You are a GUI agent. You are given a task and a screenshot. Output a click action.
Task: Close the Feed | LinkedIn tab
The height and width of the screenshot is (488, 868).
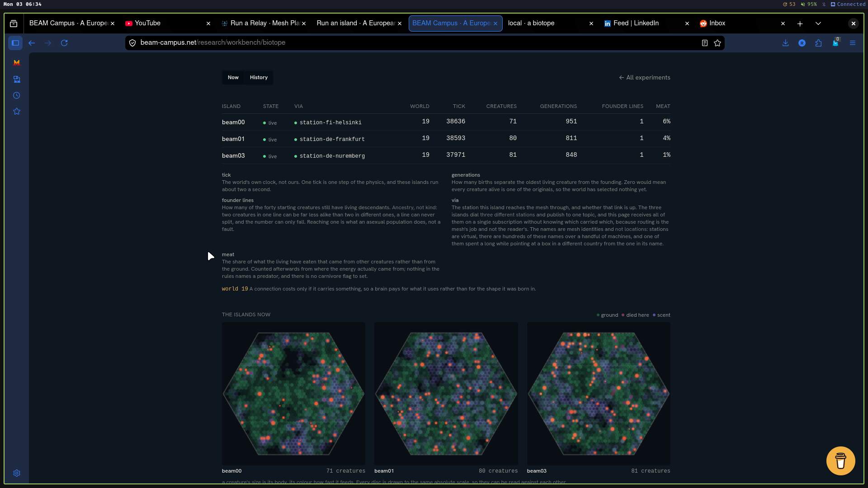pos(687,23)
